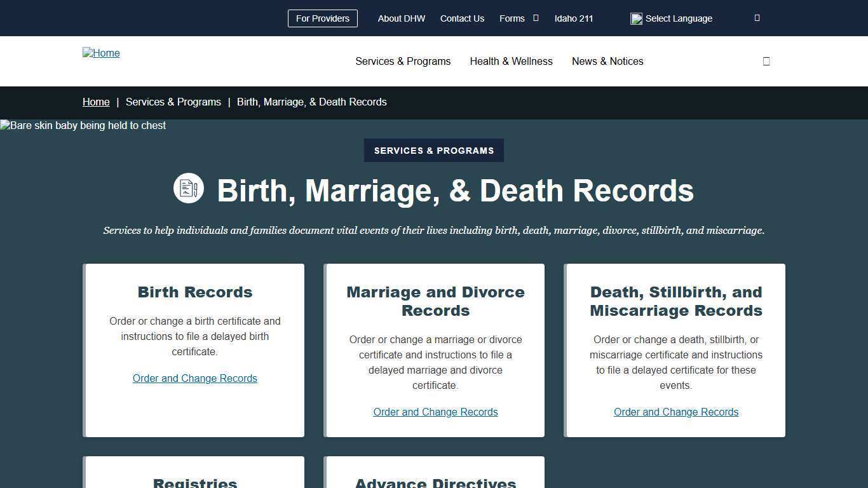This screenshot has height=488, width=868.
Task: Order and Change Records under Marriage and Divorce
Action: 435,412
